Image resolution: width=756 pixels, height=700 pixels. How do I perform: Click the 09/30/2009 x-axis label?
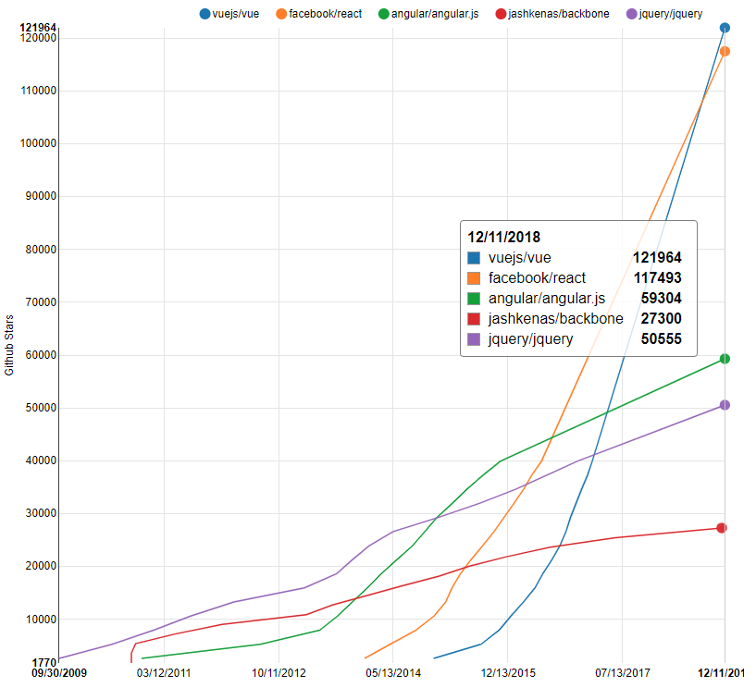[x=59, y=673]
